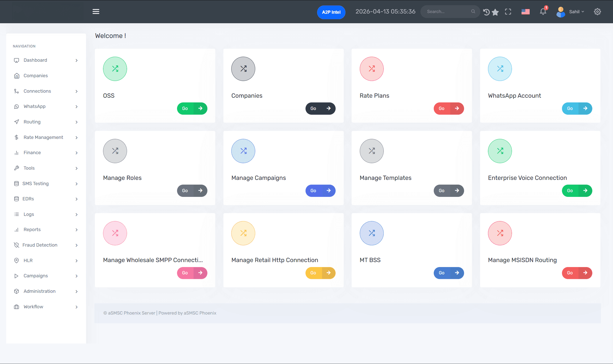The image size is (613, 364).
Task: Click the Fraud Detection shield icon
Action: (x=16, y=245)
